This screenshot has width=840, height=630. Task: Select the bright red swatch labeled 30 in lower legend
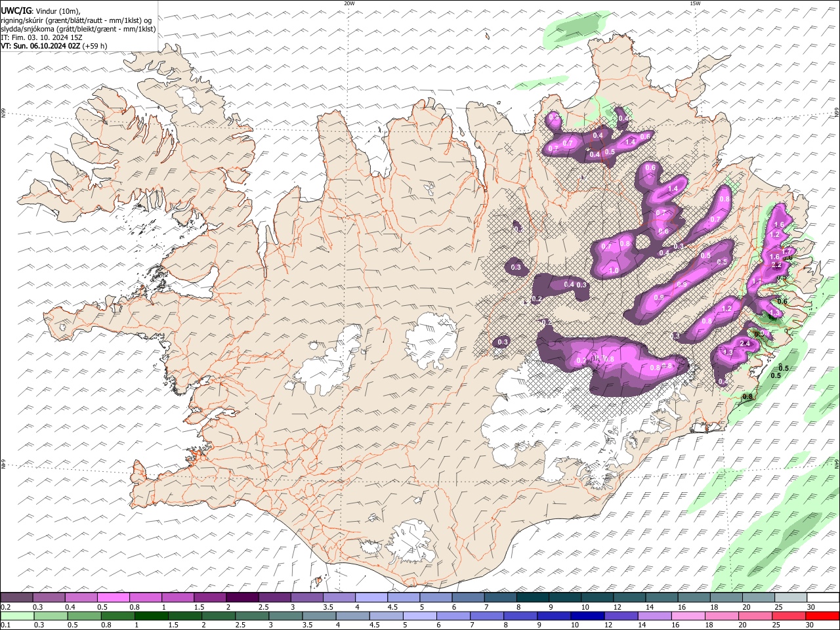point(822,616)
